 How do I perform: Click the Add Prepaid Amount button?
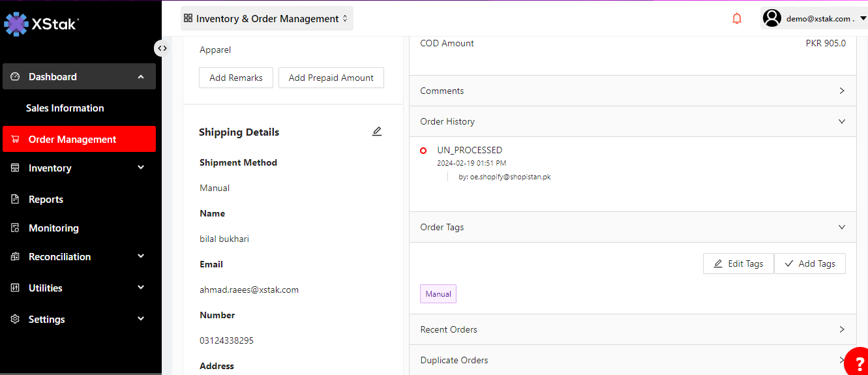point(331,78)
